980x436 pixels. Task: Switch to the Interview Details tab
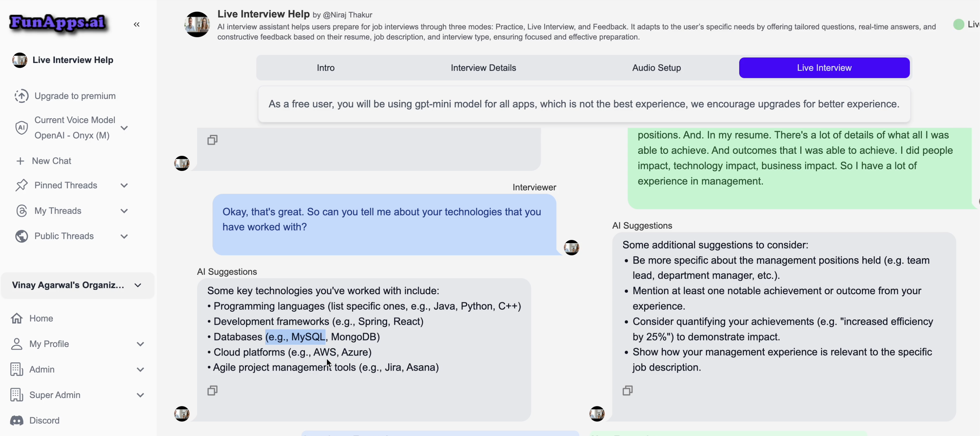(x=483, y=68)
